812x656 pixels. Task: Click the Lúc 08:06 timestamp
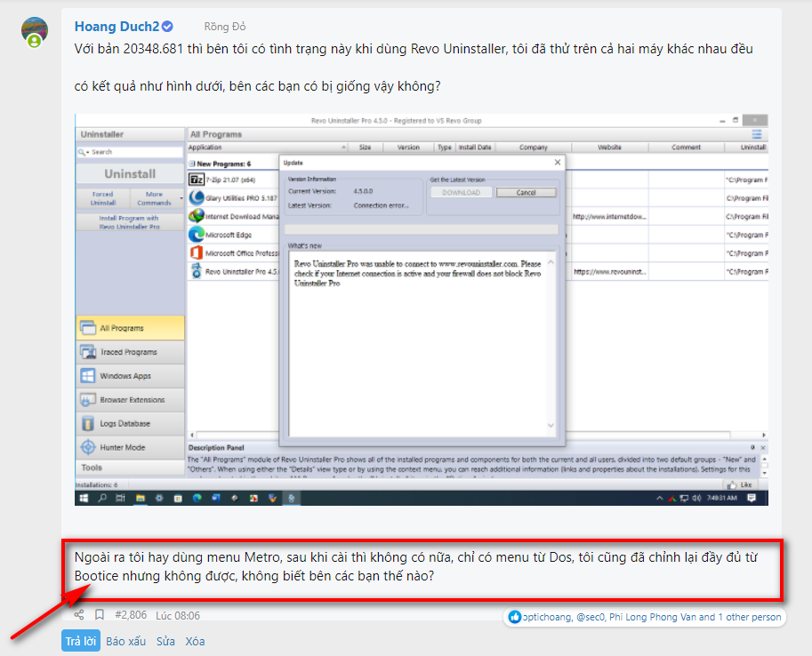(x=178, y=615)
